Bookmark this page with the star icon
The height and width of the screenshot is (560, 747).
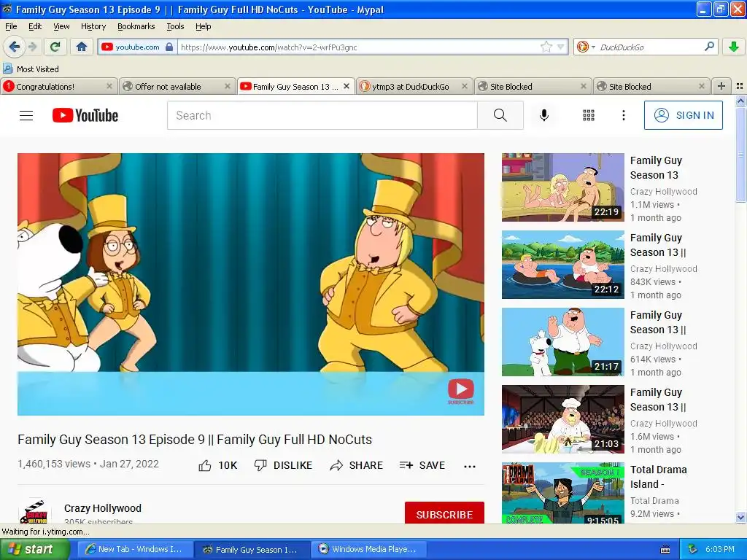tap(546, 47)
